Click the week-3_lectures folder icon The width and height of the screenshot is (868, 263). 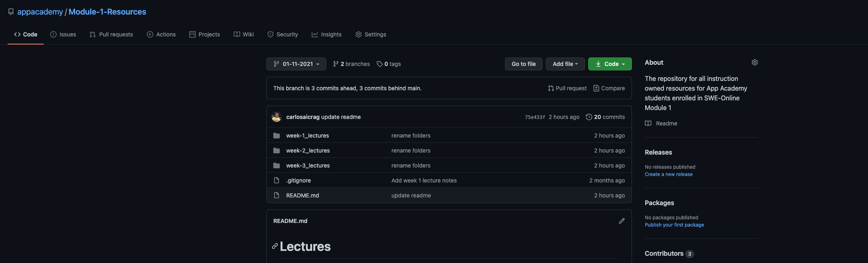point(277,165)
